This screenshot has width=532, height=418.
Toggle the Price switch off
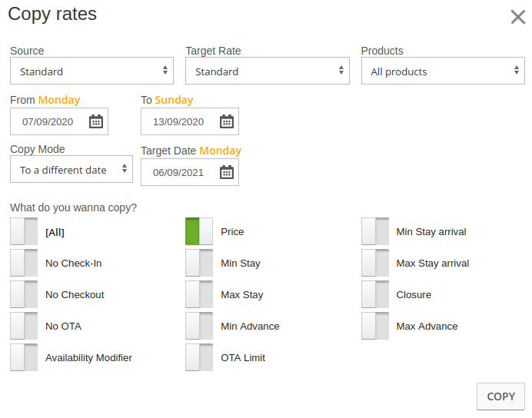pyautogui.click(x=199, y=231)
